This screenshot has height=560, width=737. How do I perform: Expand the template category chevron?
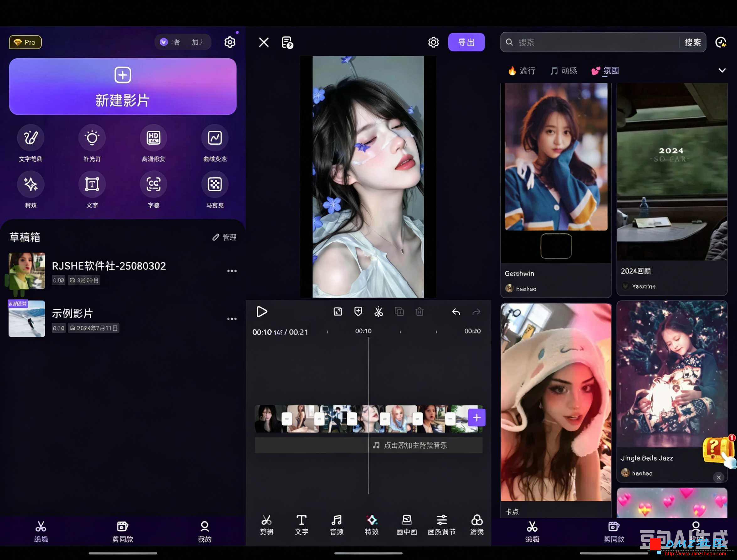[x=722, y=70]
